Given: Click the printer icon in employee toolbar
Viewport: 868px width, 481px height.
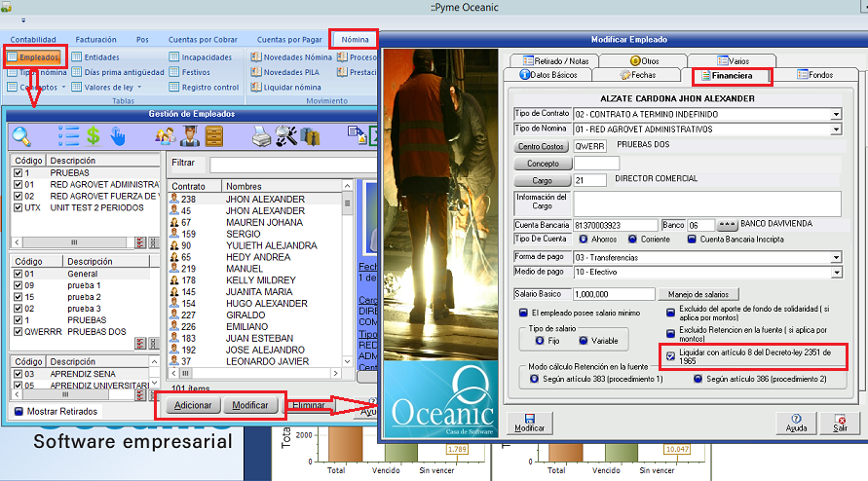Looking at the screenshot, I should [262, 136].
